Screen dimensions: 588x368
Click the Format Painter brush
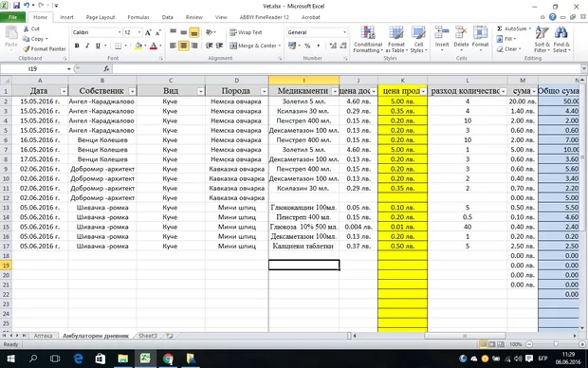tap(26, 48)
